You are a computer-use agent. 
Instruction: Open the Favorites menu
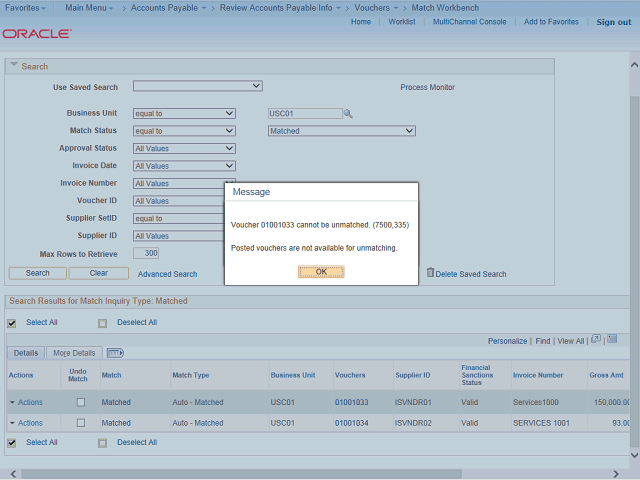25,8
